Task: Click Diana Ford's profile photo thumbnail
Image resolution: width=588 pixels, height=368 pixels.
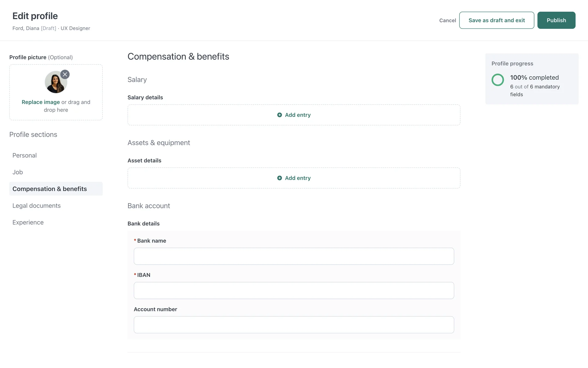Action: point(55,83)
